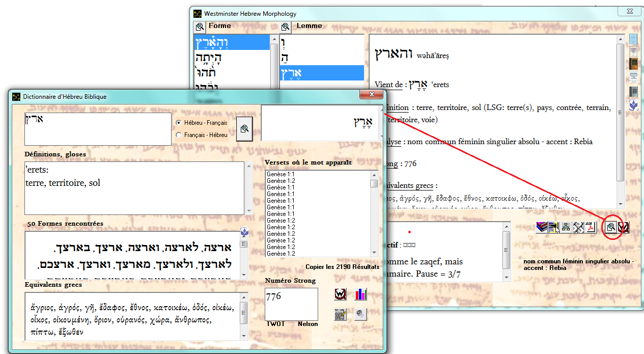Click the TWOT label under Strong number
This screenshot has height=354, width=644.
276,324
